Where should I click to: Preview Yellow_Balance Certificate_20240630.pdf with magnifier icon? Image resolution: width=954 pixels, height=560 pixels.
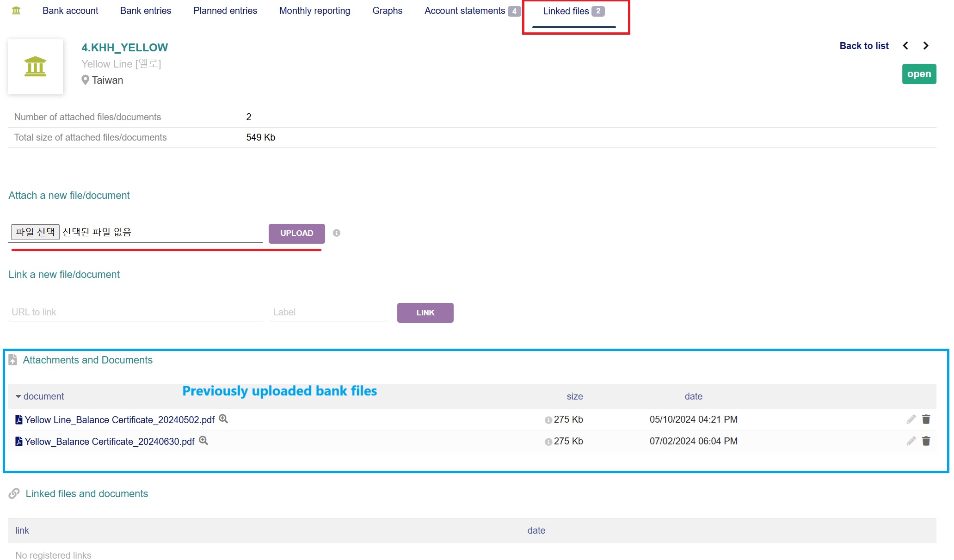click(203, 441)
